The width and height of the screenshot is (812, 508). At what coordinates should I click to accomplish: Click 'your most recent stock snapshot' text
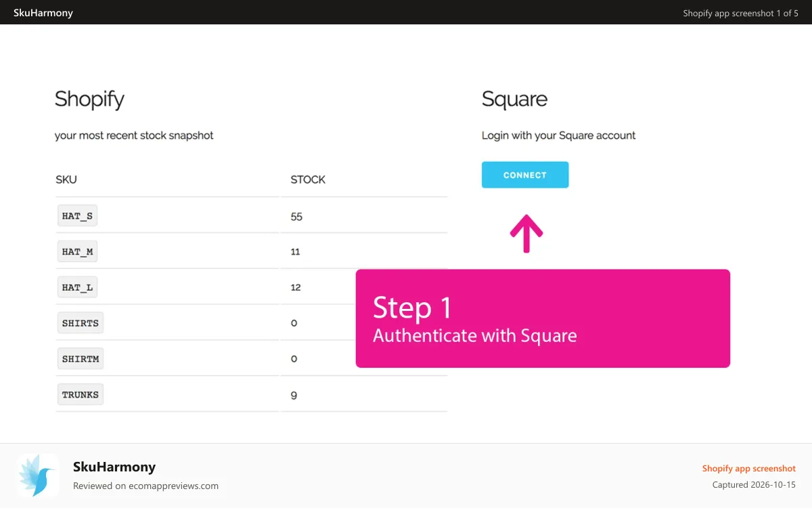[134, 135]
